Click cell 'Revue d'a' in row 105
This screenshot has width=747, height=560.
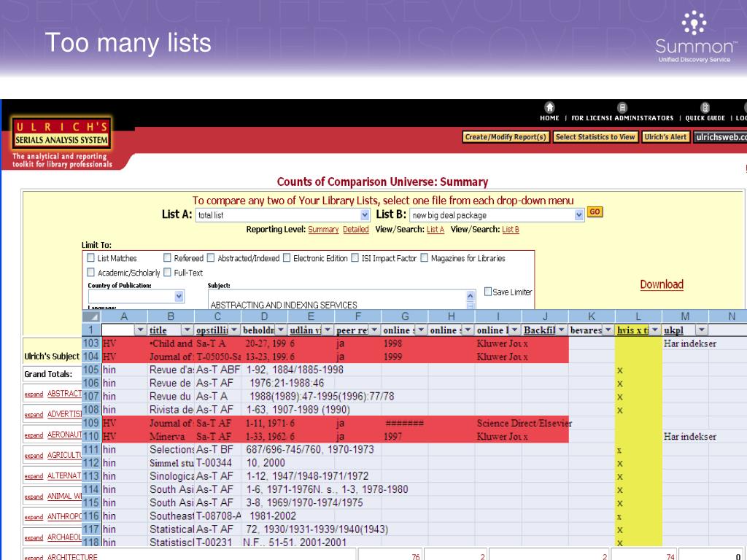pyautogui.click(x=171, y=370)
